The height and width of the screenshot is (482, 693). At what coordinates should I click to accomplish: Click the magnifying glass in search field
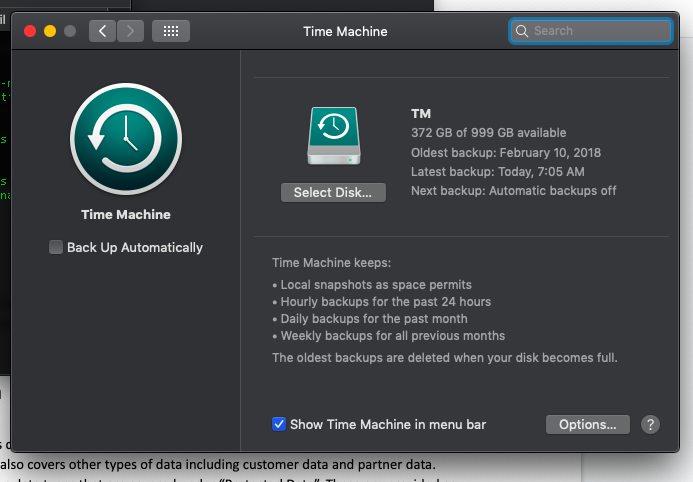click(522, 31)
